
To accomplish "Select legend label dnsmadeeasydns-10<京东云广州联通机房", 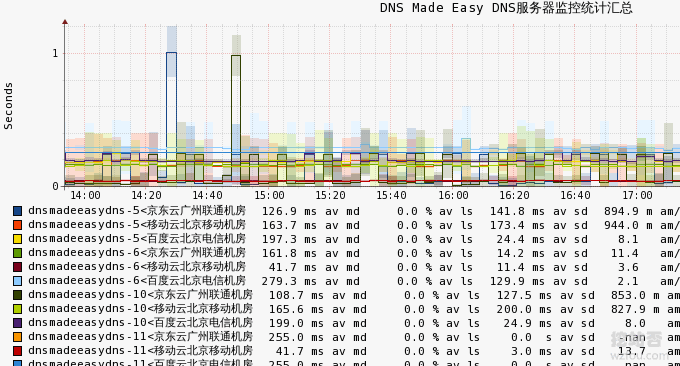I will (x=141, y=294).
